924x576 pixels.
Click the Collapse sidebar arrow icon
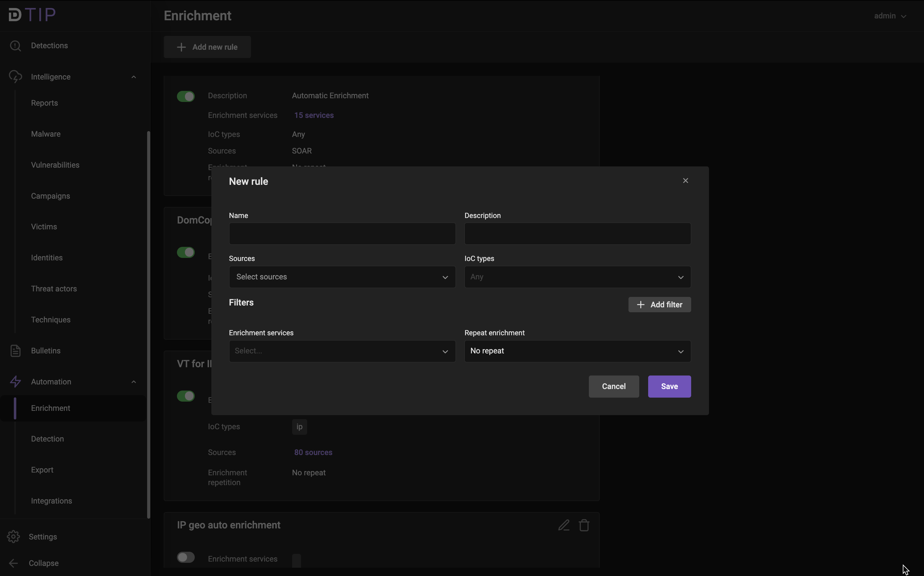13,563
